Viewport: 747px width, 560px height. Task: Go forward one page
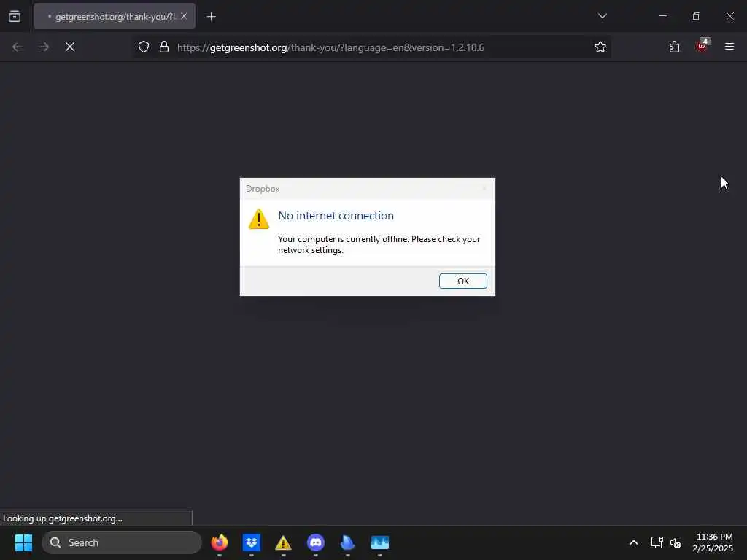[x=43, y=47]
